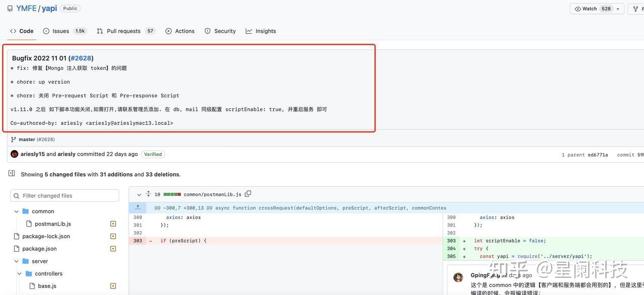This screenshot has height=295, width=644.
Task: Collapse the common folder in file tree
Action: (x=16, y=211)
